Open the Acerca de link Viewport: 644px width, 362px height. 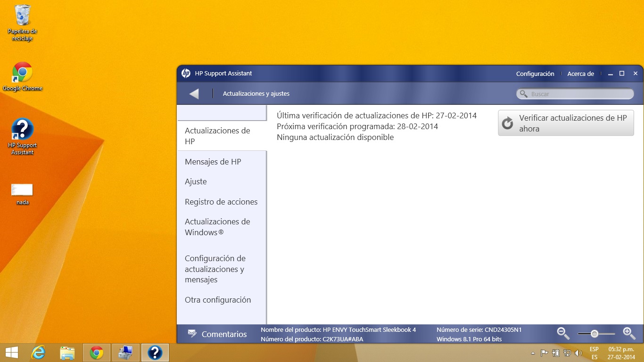pyautogui.click(x=580, y=74)
